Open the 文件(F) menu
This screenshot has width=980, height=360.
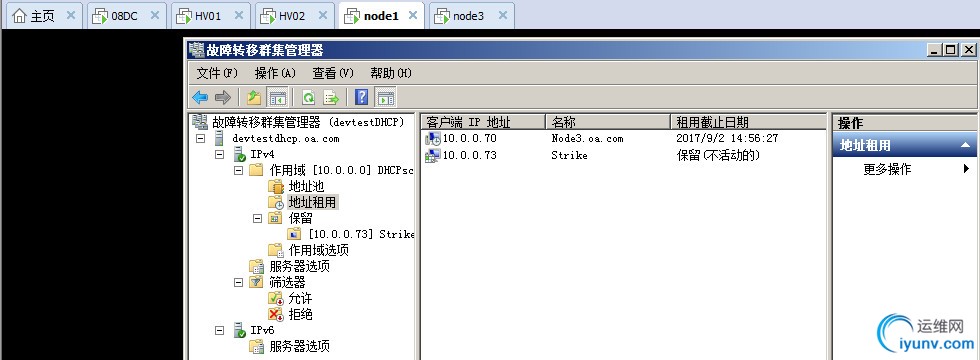[x=218, y=73]
